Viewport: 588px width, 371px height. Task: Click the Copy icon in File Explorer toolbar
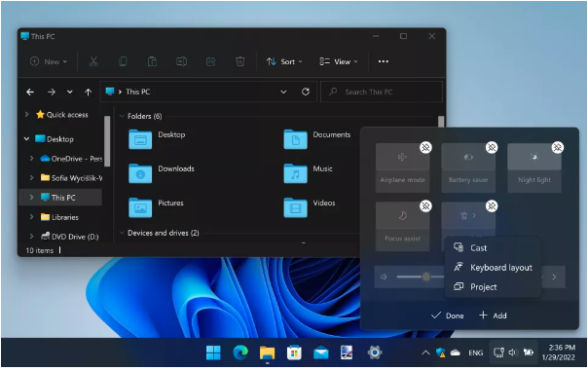(x=123, y=61)
